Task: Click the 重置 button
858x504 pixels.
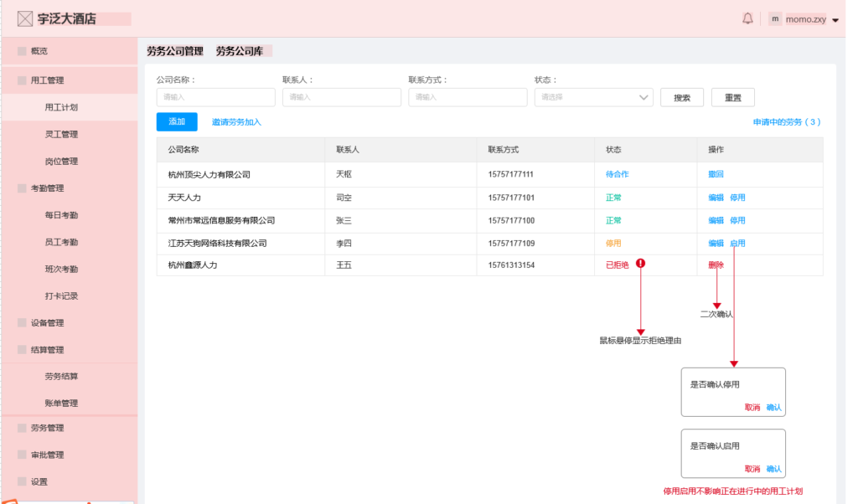Action: [x=732, y=97]
